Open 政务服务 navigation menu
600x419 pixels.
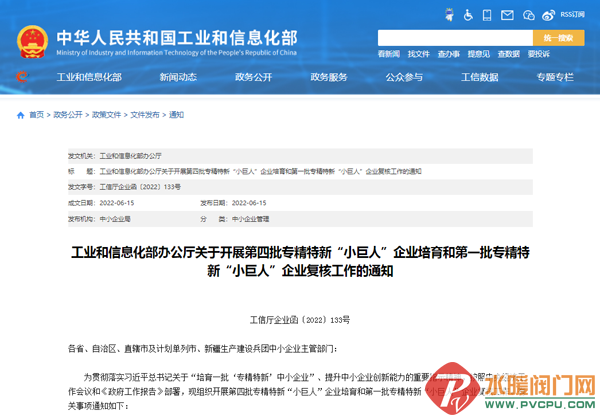[x=329, y=77]
